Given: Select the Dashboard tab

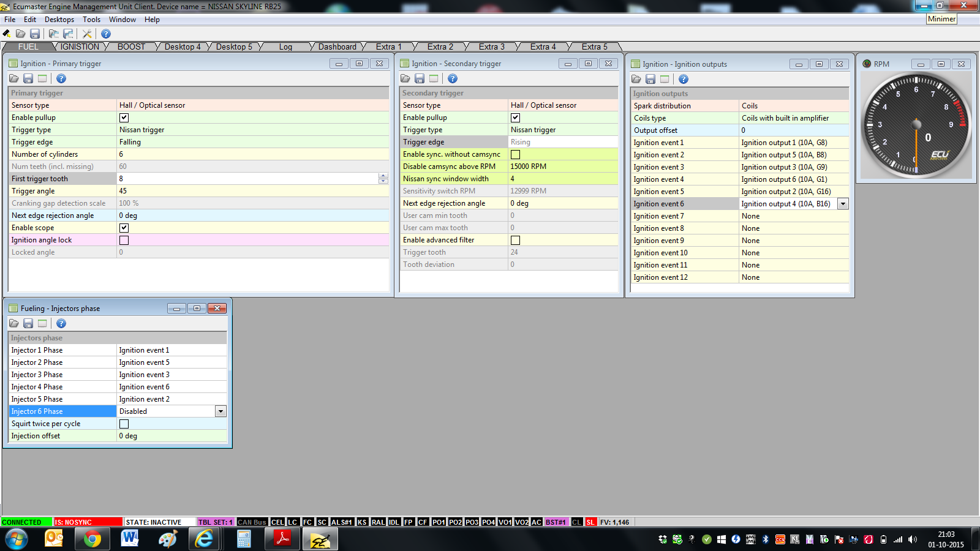Looking at the screenshot, I should (x=337, y=47).
